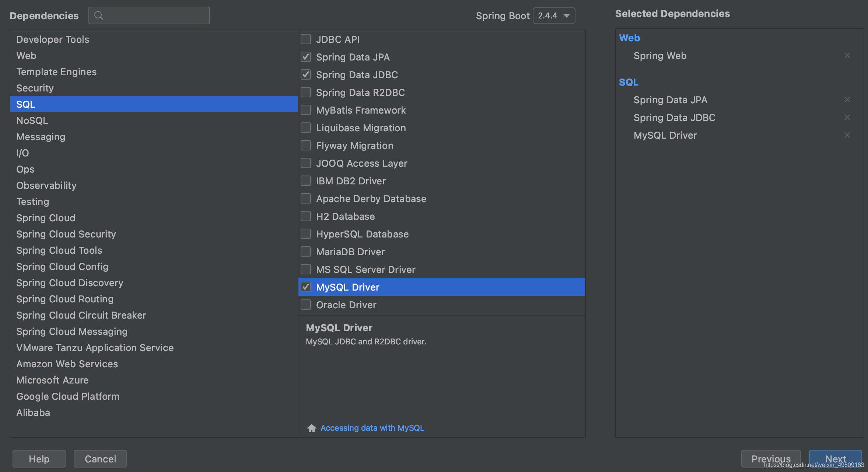
Task: Select the SQL category
Action: [154, 104]
